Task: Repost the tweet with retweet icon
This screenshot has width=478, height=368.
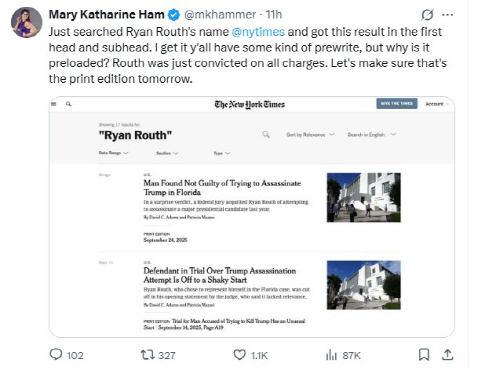Action: point(146,355)
